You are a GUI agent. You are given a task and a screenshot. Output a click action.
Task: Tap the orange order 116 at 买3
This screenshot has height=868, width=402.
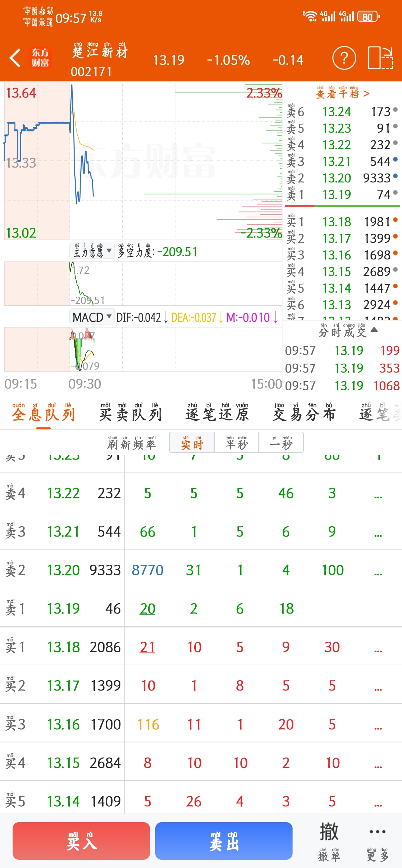148,724
